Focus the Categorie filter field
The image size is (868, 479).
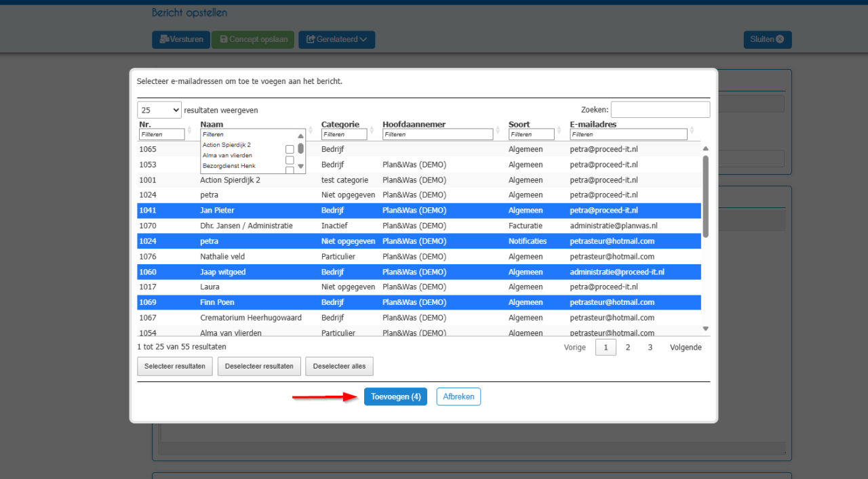[344, 134]
